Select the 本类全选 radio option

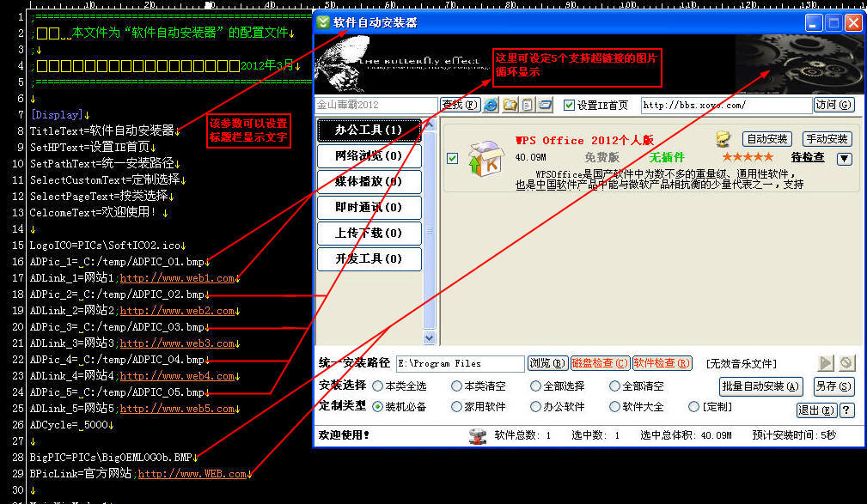(x=378, y=386)
